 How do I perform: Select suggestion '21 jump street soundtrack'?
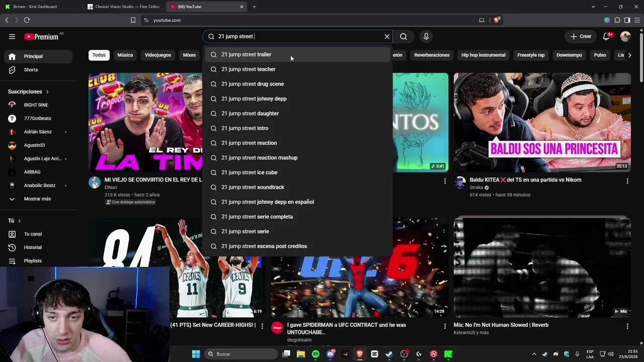pos(297,187)
